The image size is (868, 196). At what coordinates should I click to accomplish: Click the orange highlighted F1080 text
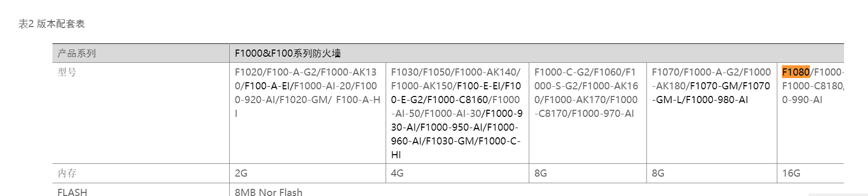pos(796,72)
